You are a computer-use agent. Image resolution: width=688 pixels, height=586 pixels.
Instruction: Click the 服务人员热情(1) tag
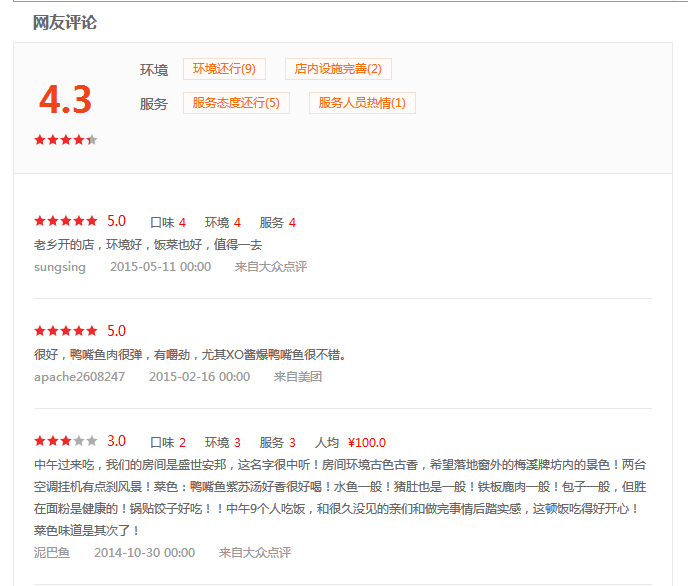coord(362,103)
